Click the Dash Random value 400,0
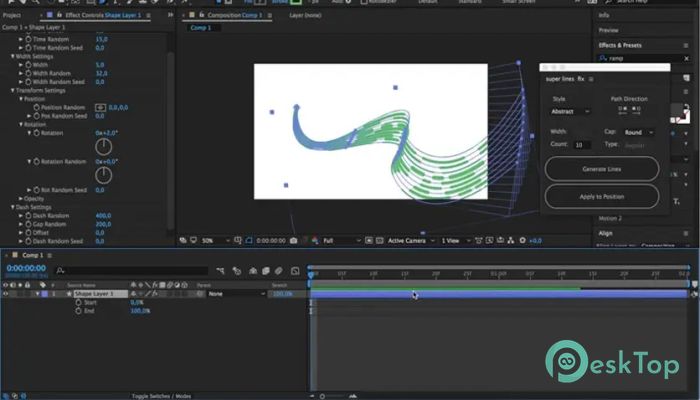 point(103,216)
